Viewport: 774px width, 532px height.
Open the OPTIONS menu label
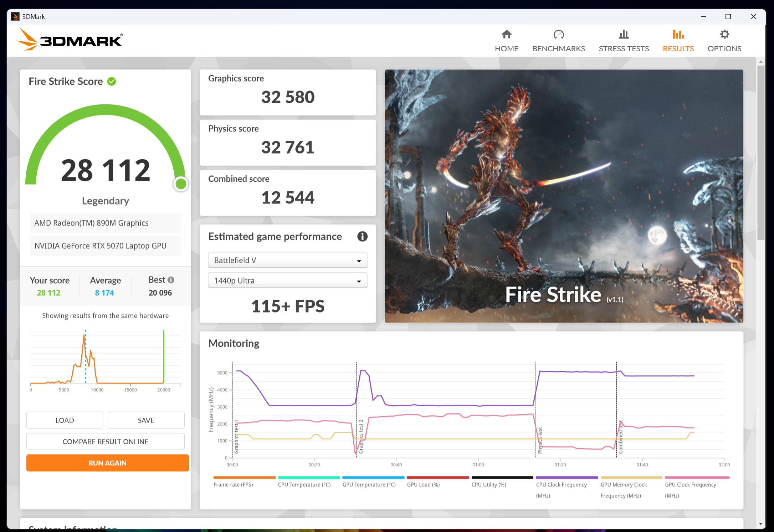(x=724, y=49)
